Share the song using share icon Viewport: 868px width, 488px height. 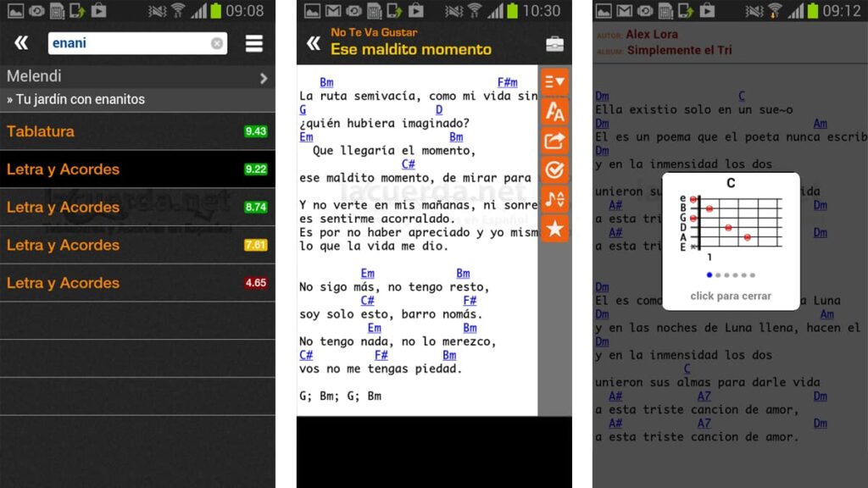(554, 141)
